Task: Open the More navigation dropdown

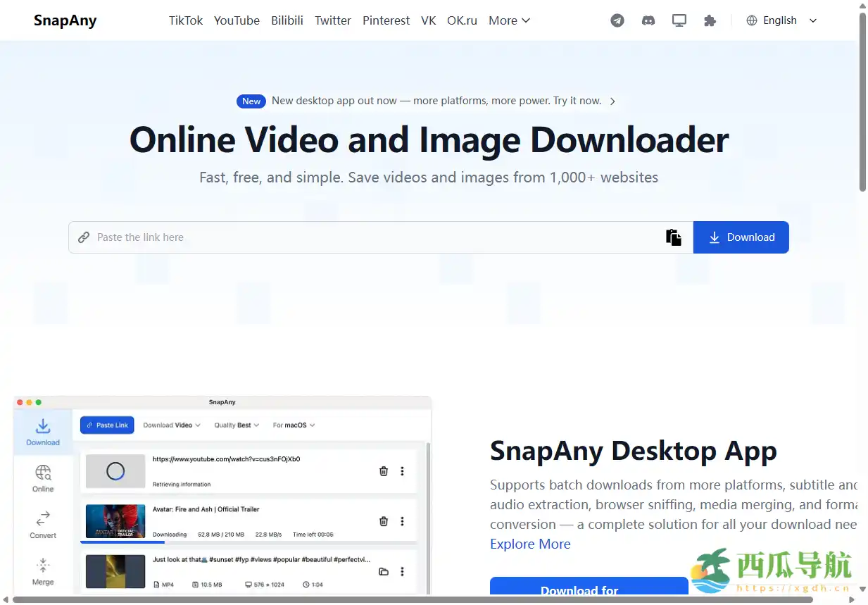Action: click(x=509, y=20)
